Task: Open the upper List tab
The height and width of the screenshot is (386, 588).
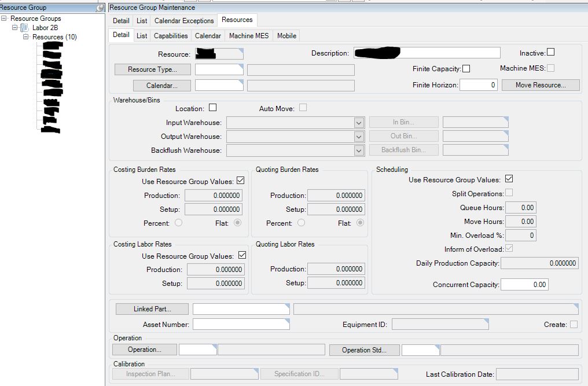Action: click(142, 21)
